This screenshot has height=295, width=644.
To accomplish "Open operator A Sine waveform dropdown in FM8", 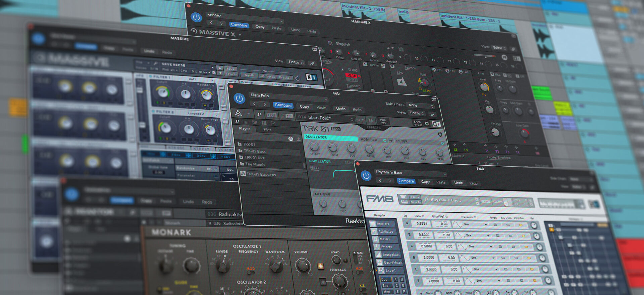I will coord(474,224).
